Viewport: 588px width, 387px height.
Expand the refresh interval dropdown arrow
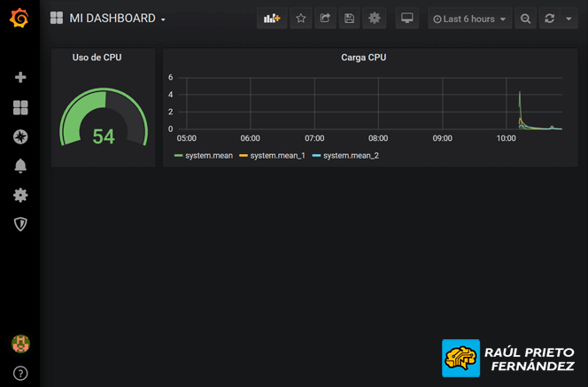click(569, 19)
